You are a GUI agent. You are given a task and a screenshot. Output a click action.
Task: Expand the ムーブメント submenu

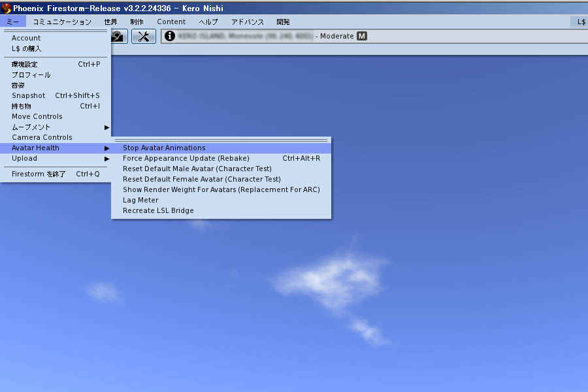click(x=56, y=127)
